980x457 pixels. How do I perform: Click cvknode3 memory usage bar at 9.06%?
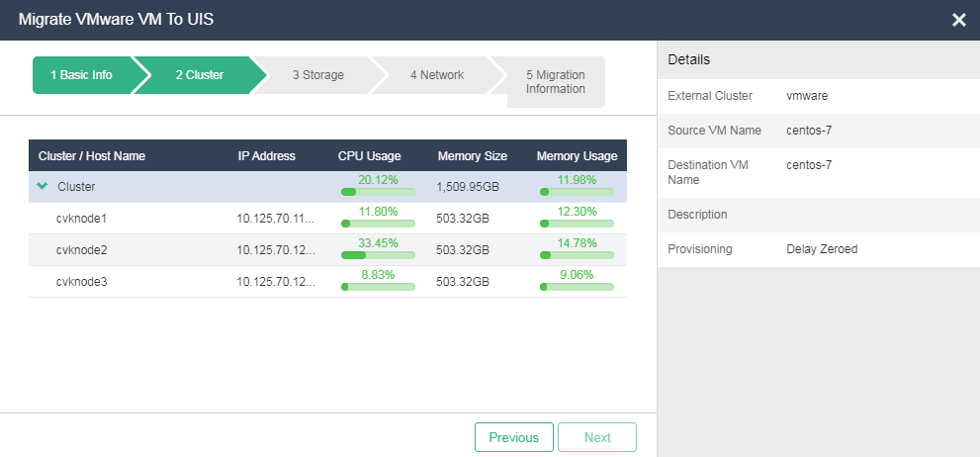pos(577,287)
